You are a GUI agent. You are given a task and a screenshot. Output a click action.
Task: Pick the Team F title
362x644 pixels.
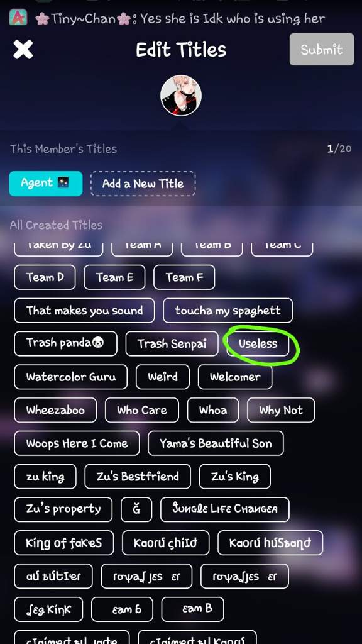point(184,277)
